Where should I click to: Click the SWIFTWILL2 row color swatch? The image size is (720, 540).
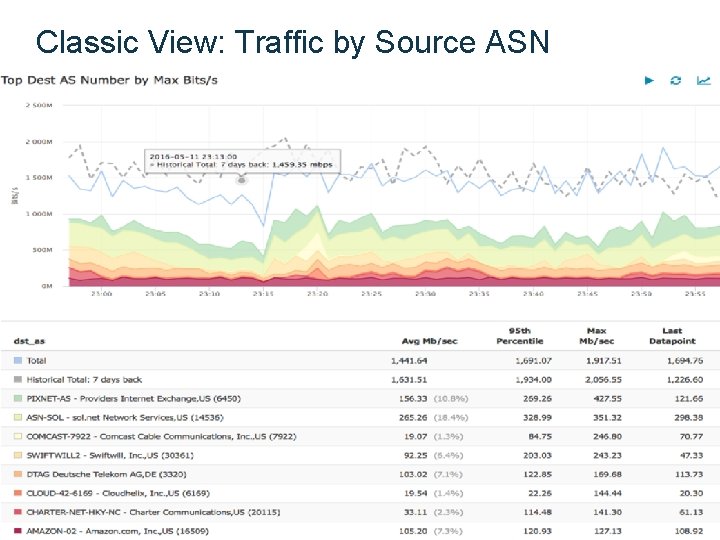pos(18,455)
